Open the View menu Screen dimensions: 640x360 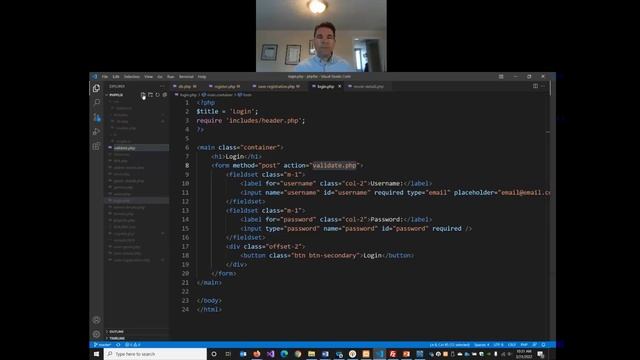148,76
